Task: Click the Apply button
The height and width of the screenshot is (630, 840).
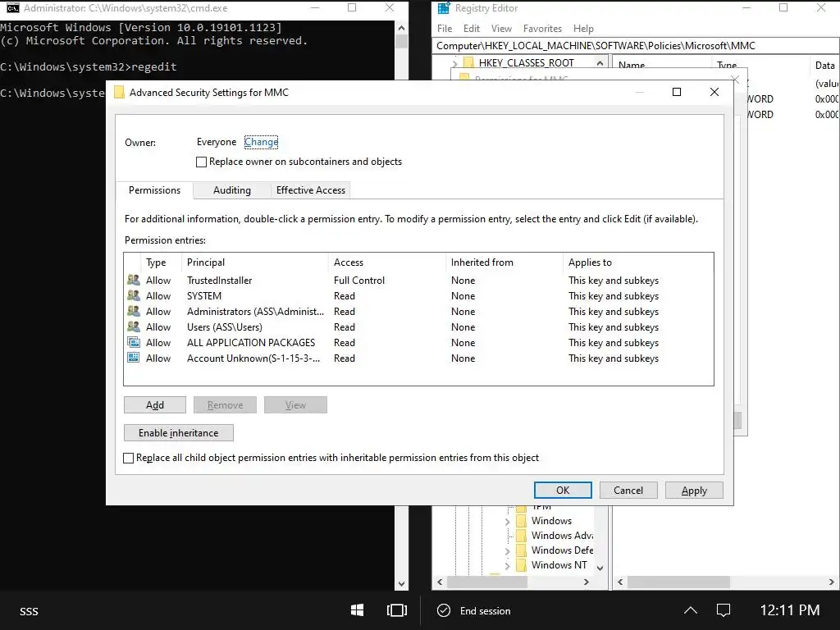Action: click(694, 491)
